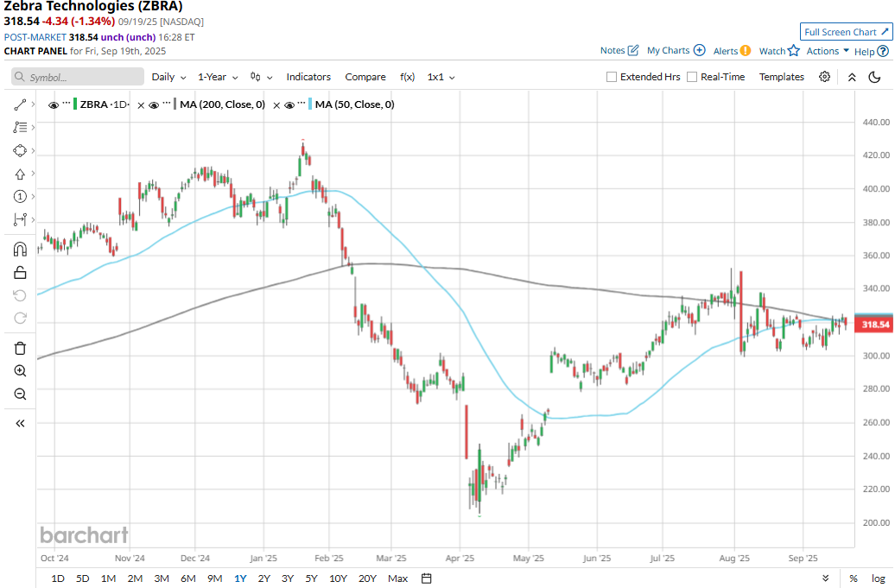The image size is (895, 588).
Task: Open the Templates menu
Action: coord(782,77)
